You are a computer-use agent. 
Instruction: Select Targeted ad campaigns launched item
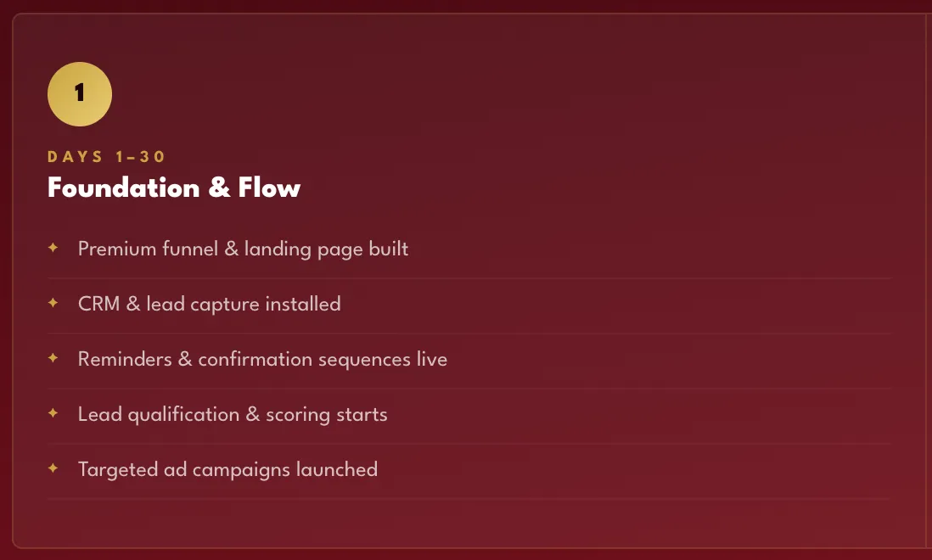(227, 470)
